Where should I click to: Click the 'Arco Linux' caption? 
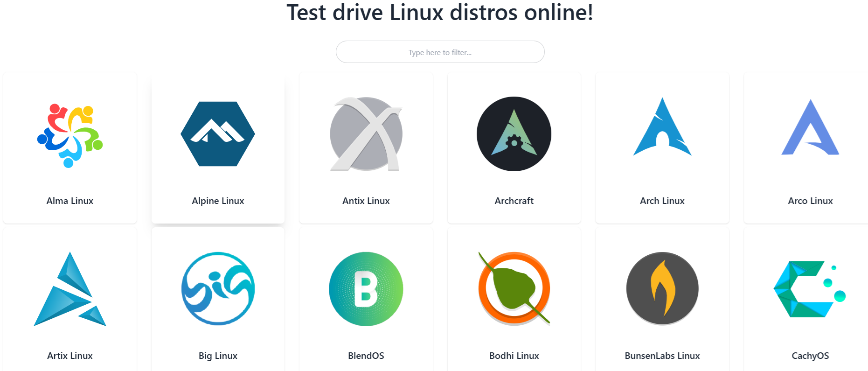[810, 201]
